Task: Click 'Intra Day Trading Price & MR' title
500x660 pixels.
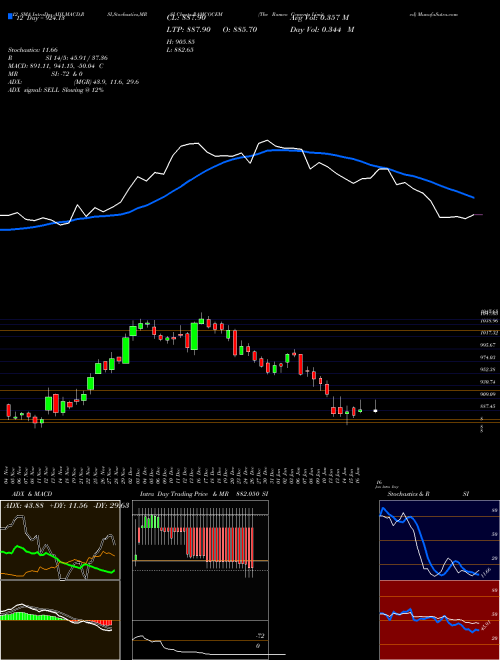Action: tap(184, 494)
